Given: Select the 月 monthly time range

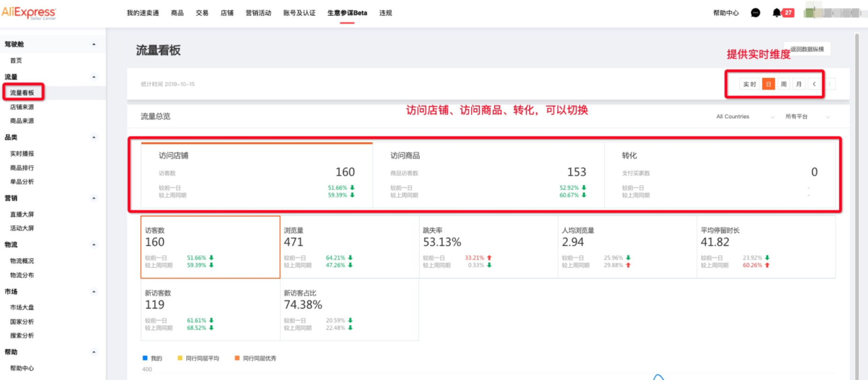Looking at the screenshot, I should tap(799, 84).
